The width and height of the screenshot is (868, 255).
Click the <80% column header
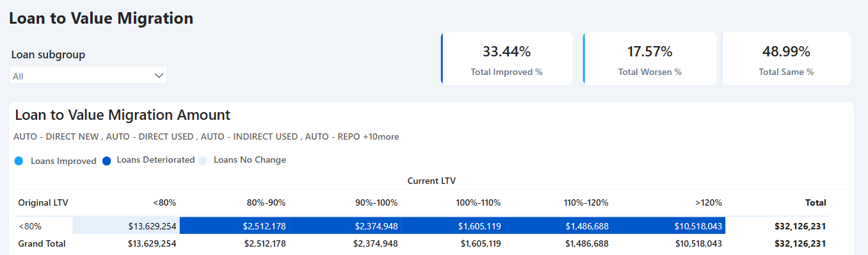[165, 202]
